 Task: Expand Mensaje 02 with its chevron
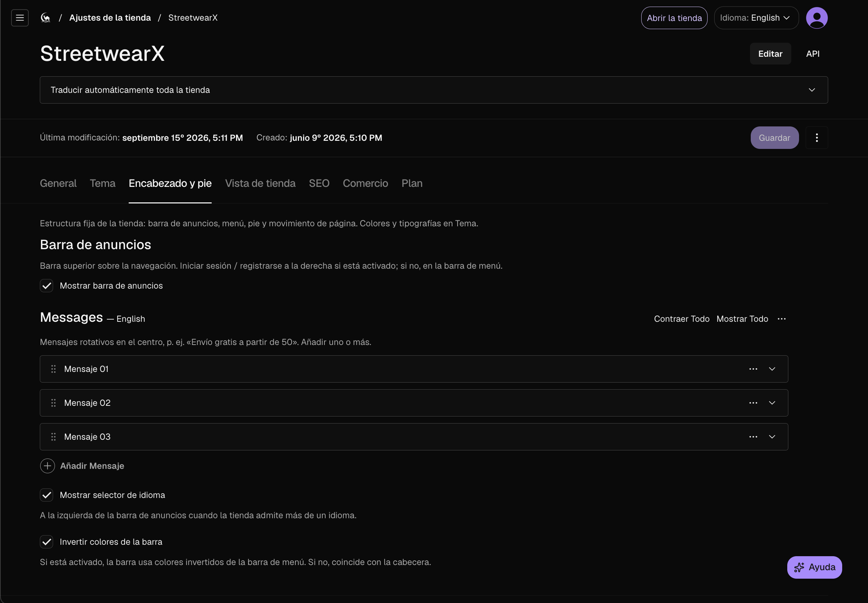[772, 403]
